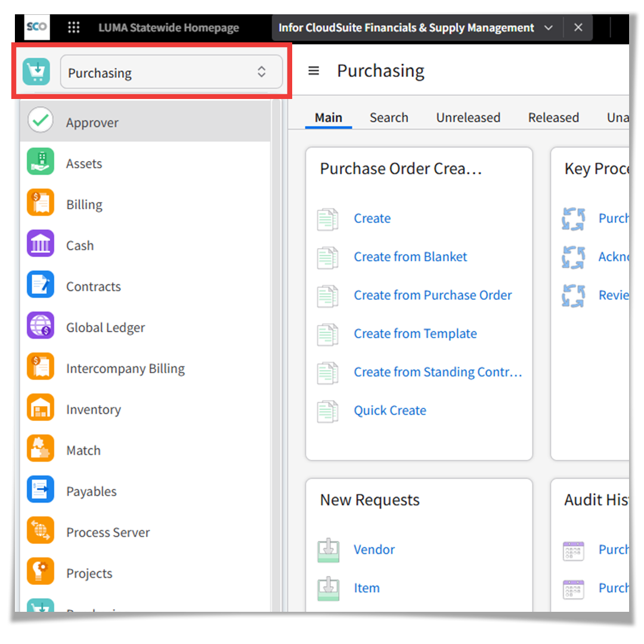Click the Approver checkmark icon
Screen dimensions: 644x644
[41, 120]
